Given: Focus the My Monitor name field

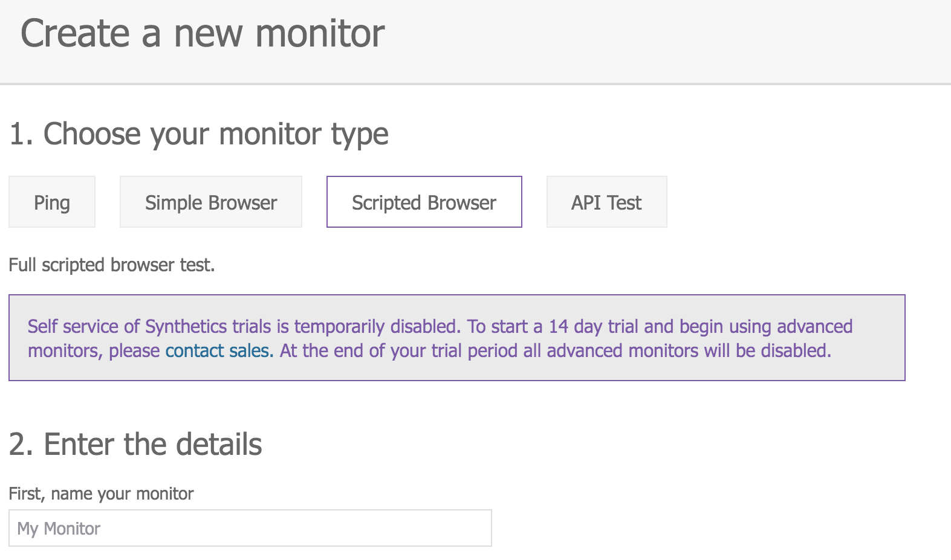Looking at the screenshot, I should (x=250, y=528).
